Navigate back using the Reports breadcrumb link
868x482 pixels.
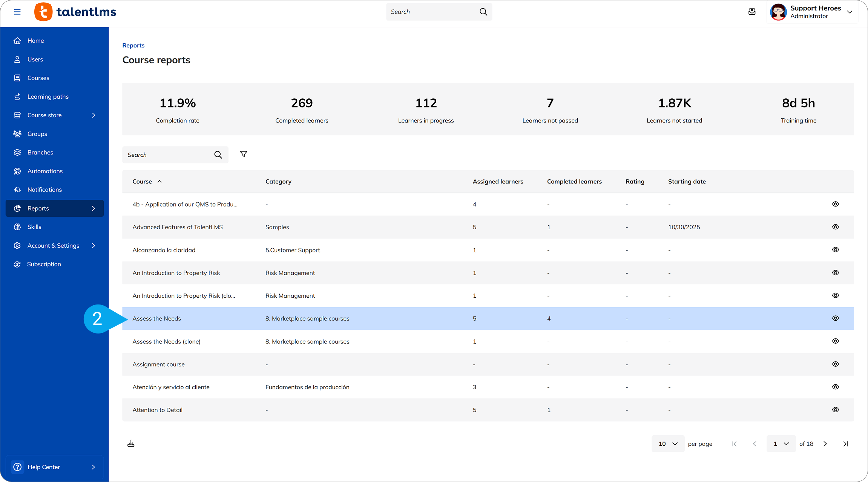(x=133, y=45)
